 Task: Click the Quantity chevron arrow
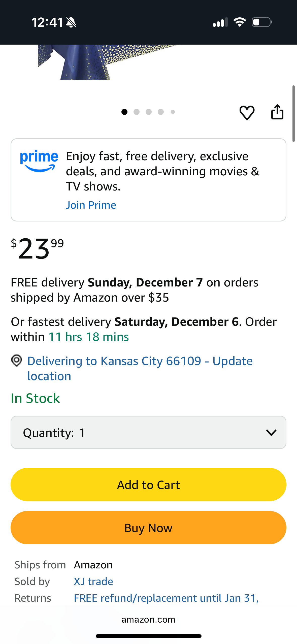coord(271,433)
